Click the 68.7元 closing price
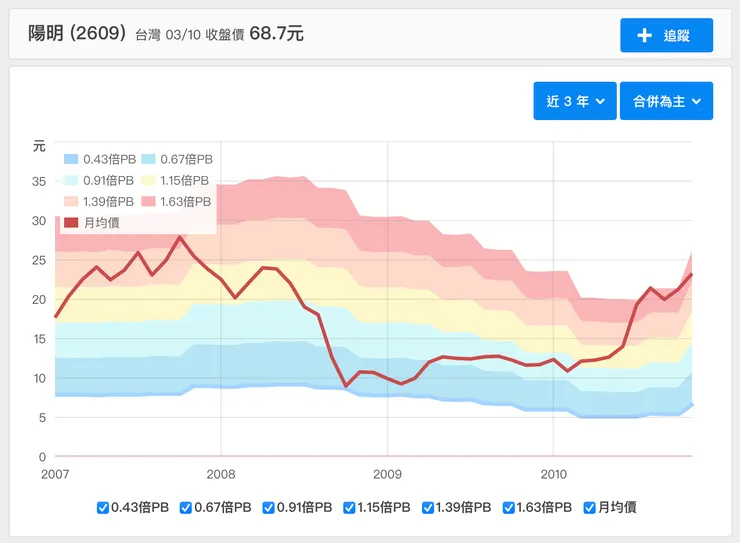 [277, 33]
